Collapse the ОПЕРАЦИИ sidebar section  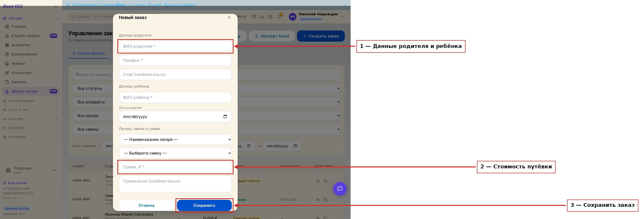point(31,18)
